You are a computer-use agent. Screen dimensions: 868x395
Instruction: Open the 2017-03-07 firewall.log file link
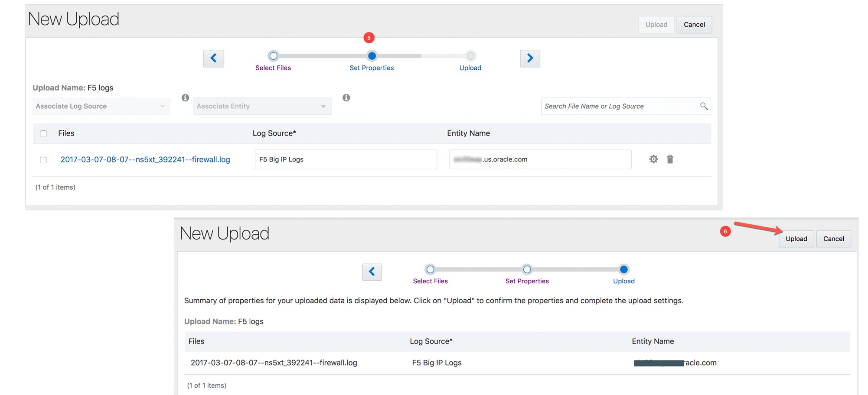tap(145, 160)
